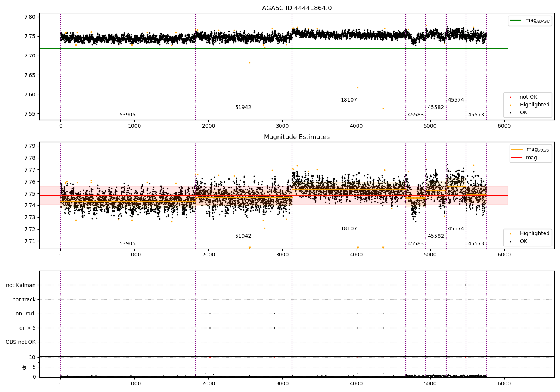Click 'OK' entry in the top plot legend
The height and width of the screenshot is (392, 560).
[x=523, y=113]
